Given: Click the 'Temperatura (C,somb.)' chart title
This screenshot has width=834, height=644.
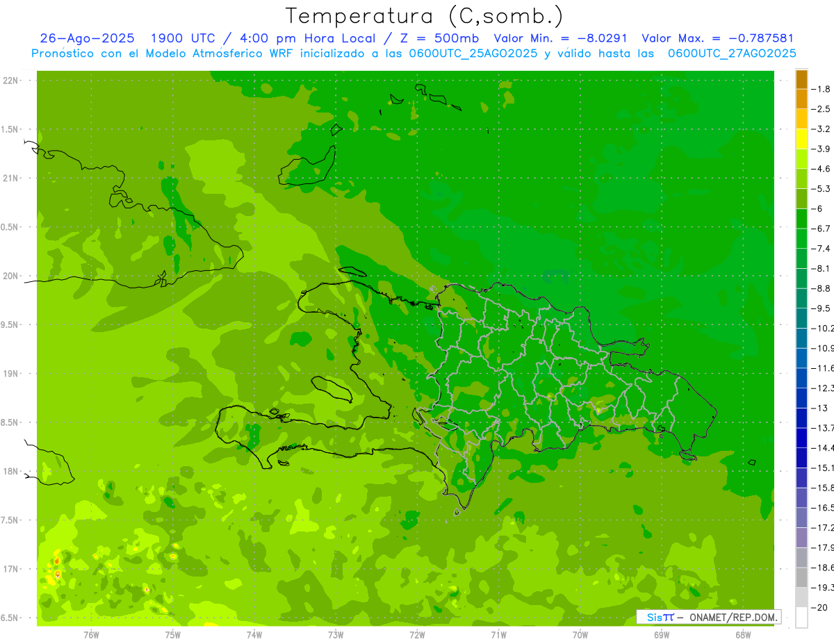Looking at the screenshot, I should 424,17.
